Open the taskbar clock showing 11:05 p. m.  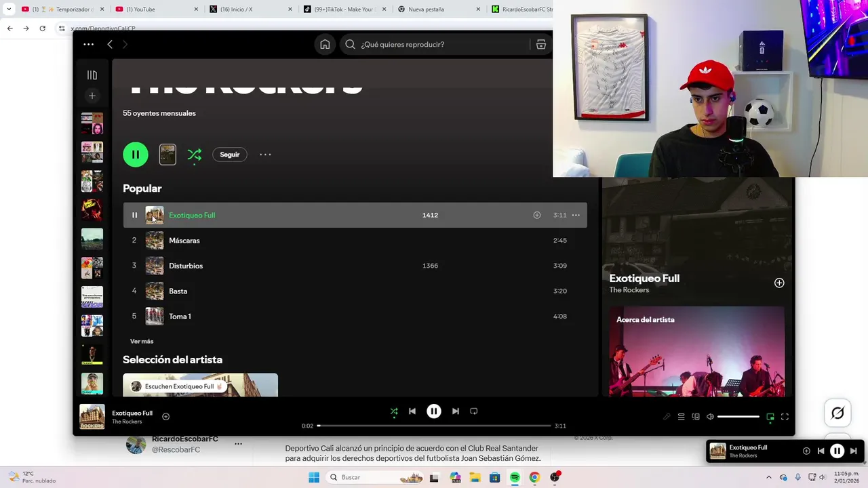pyautogui.click(x=846, y=477)
